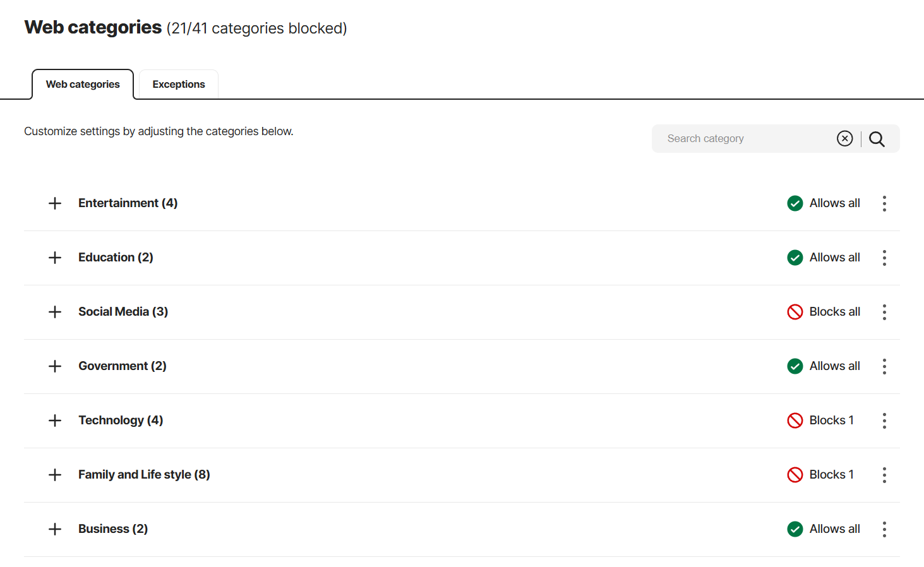Switch to the Exceptions tab
The height and width of the screenshot is (567, 924).
pyautogui.click(x=178, y=84)
